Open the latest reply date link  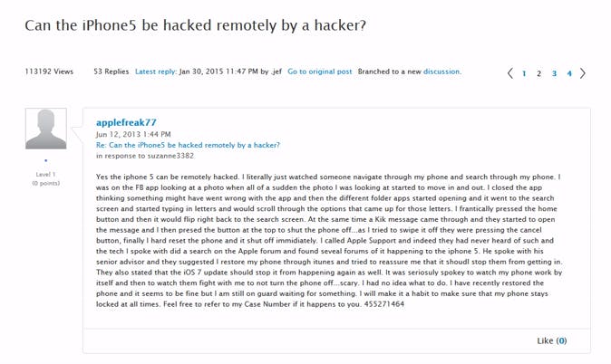coord(219,71)
